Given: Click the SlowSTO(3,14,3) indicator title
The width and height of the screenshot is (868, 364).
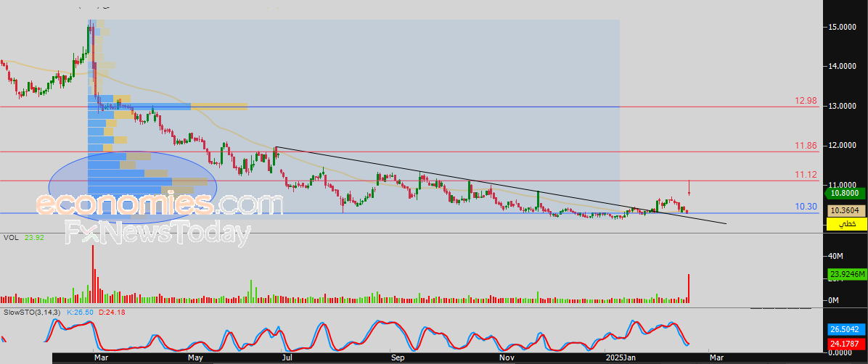Looking at the screenshot, I should 31,313.
